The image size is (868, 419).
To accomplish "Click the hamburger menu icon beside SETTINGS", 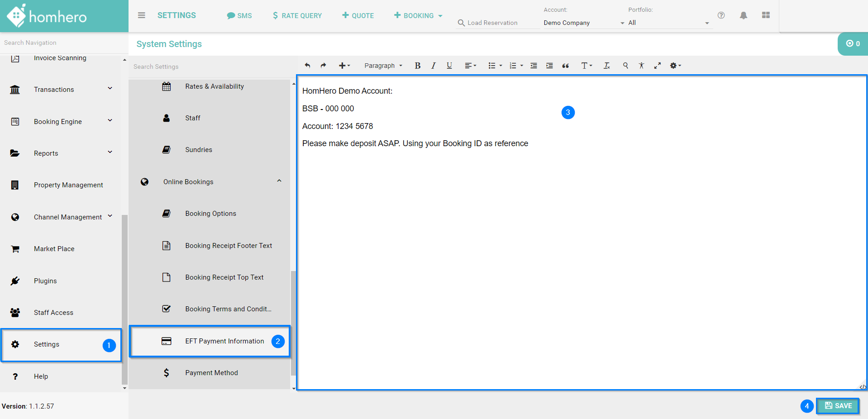I will point(142,15).
